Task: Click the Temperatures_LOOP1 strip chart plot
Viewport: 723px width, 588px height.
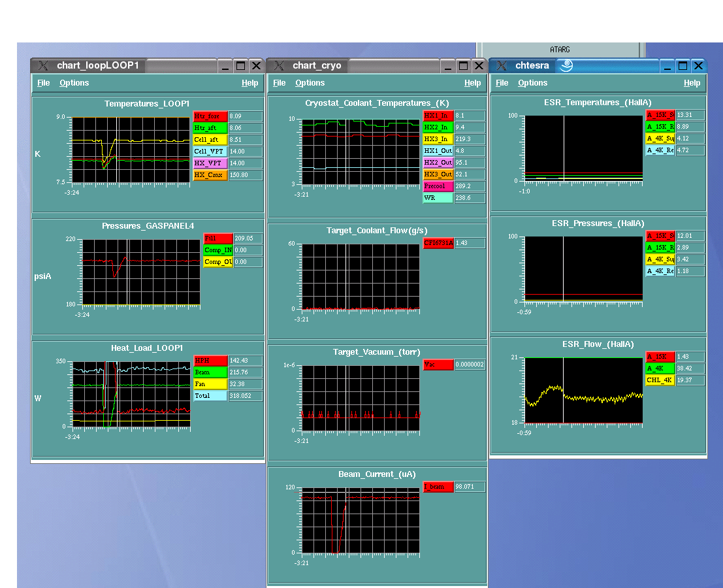Action: coord(131,150)
